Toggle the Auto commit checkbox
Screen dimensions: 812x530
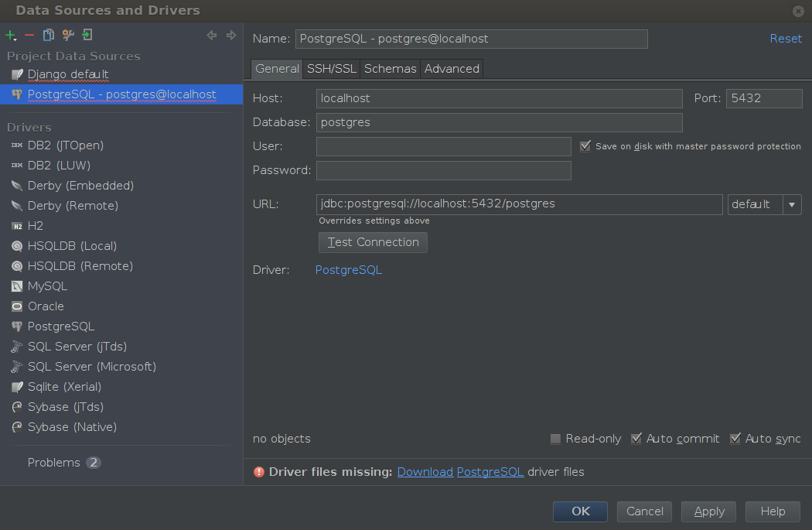coord(636,439)
